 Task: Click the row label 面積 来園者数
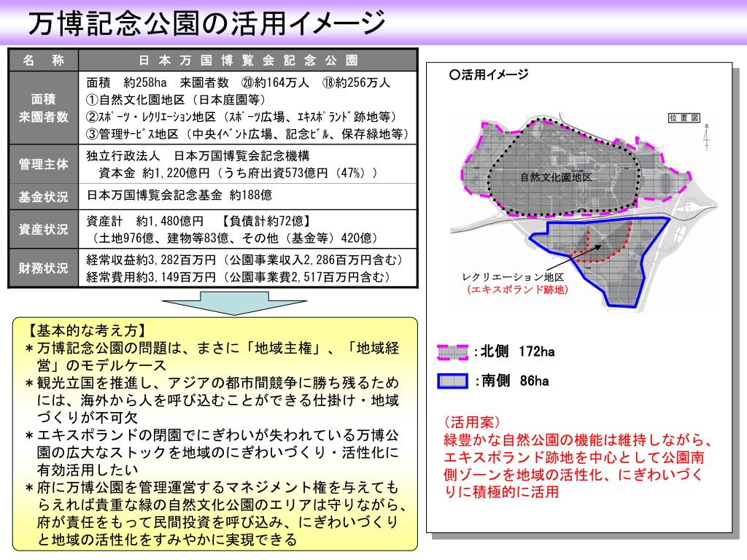43,108
